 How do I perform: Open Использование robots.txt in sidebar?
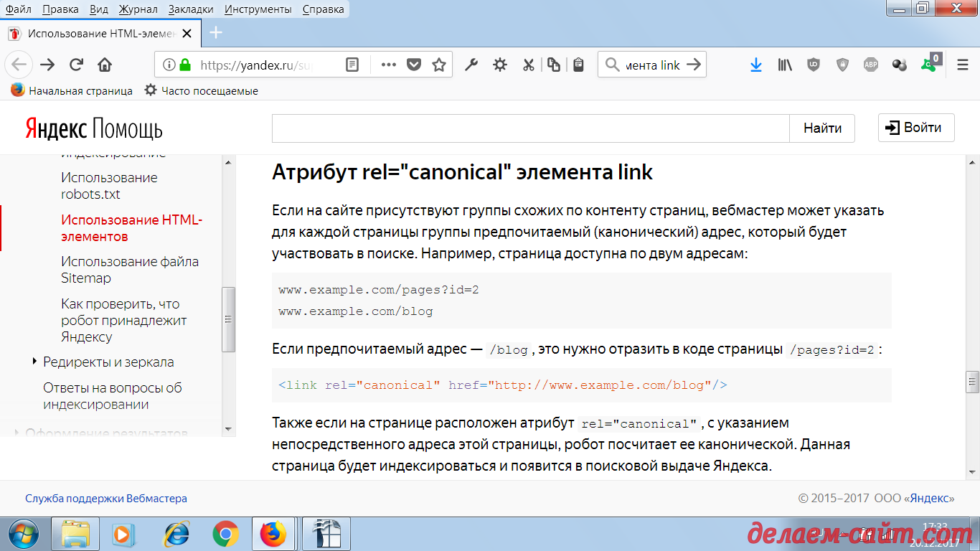coord(109,186)
